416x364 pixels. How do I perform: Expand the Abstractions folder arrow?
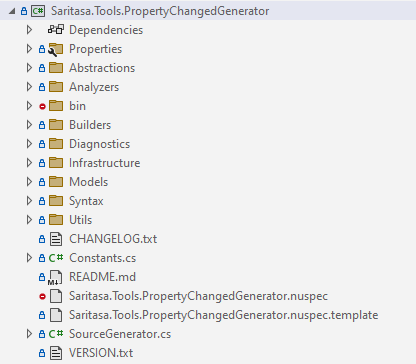29,68
